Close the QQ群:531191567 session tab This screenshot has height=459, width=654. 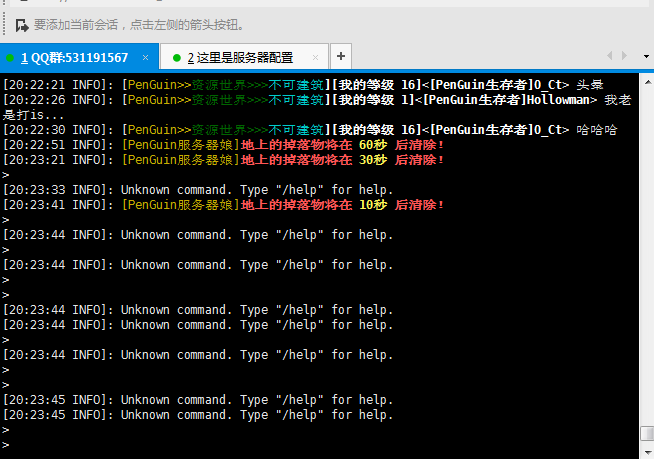click(x=145, y=58)
